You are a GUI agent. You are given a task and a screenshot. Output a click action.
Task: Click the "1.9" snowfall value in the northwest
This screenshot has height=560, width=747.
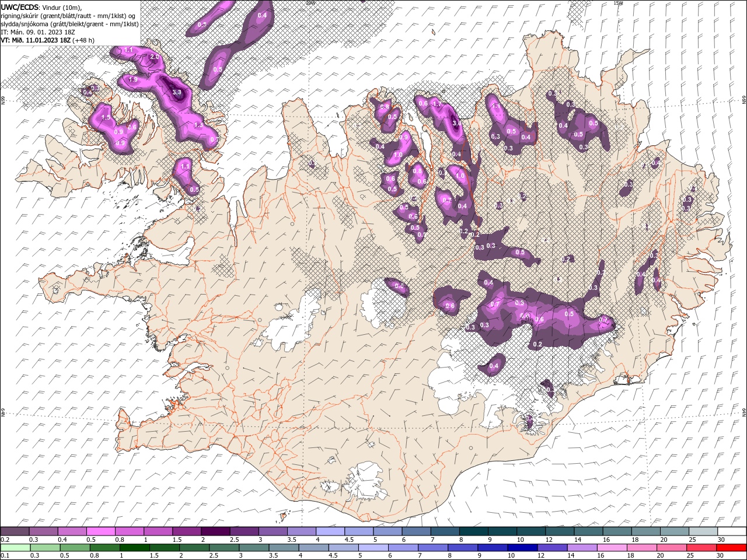click(x=133, y=79)
